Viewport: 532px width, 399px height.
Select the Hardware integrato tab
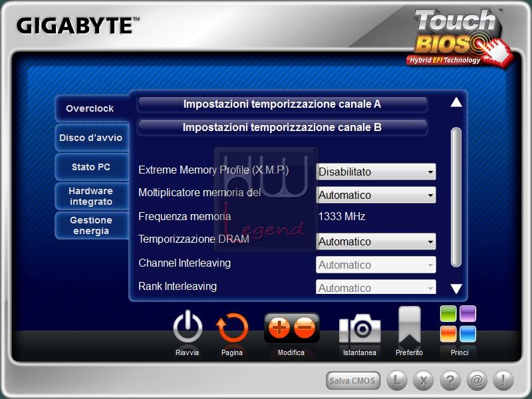click(92, 196)
